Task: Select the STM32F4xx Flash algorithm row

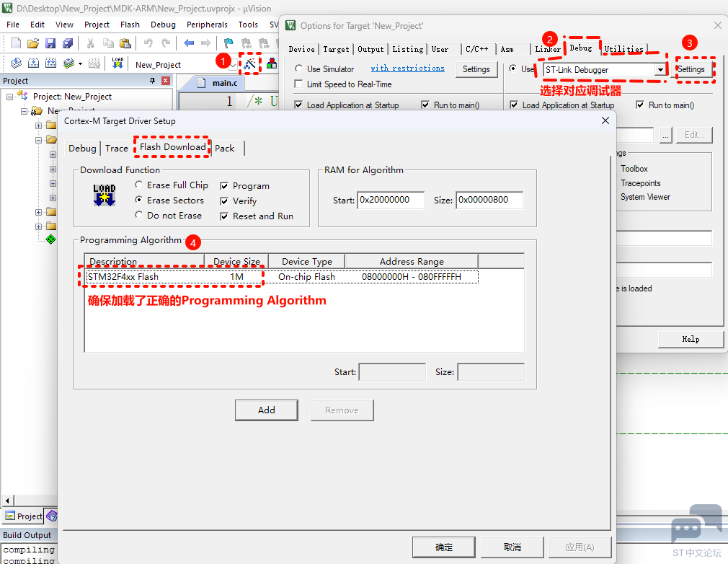Action: click(281, 277)
